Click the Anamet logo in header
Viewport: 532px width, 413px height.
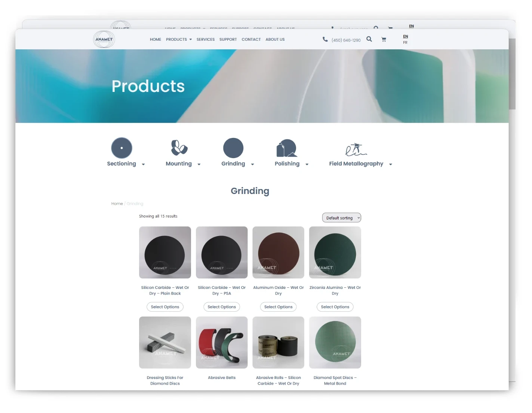(x=104, y=39)
